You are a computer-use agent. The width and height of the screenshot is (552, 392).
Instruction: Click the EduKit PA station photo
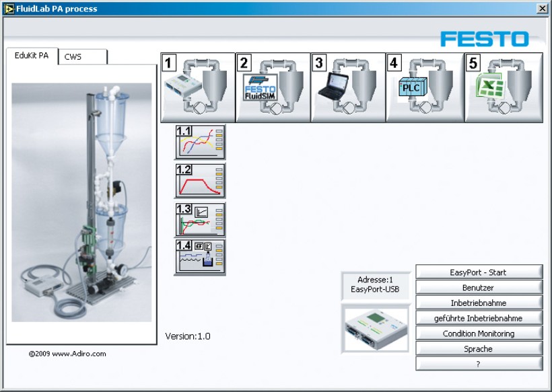click(x=81, y=202)
